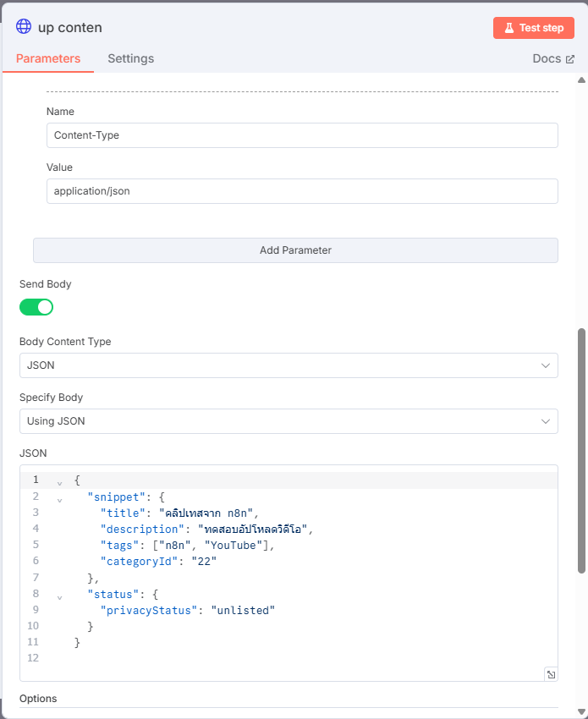Click the scroll up arrow
Screen dimensions: 588x719
[581, 80]
